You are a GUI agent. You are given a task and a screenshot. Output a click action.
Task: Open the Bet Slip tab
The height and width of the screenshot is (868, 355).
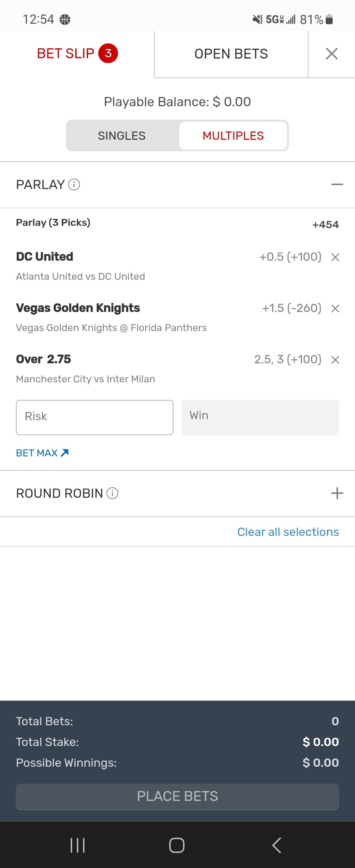click(x=77, y=54)
